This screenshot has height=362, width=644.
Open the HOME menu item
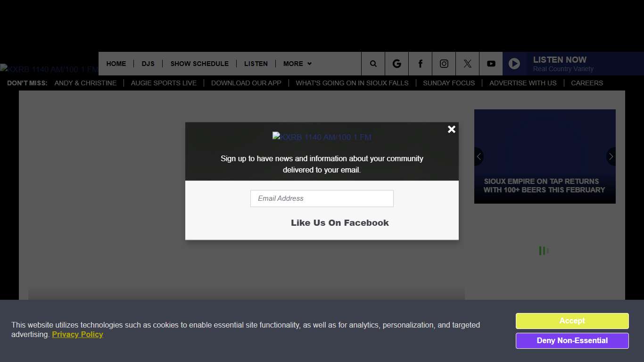click(x=116, y=64)
